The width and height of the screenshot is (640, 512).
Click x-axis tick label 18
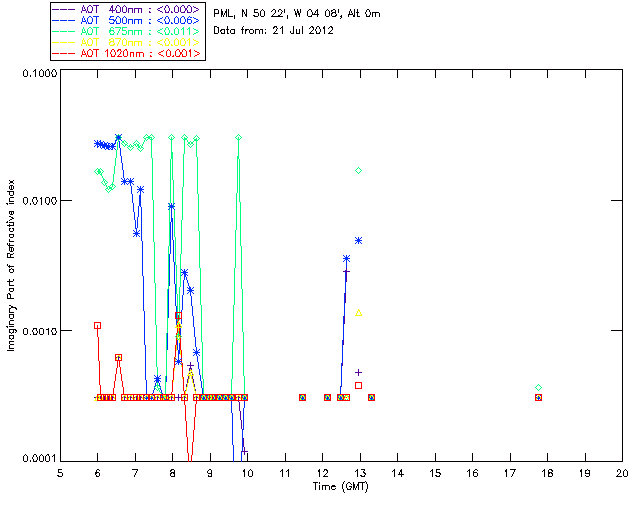pos(547,473)
